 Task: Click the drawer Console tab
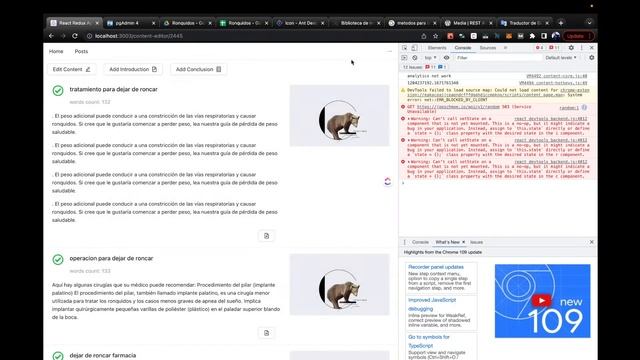420,242
